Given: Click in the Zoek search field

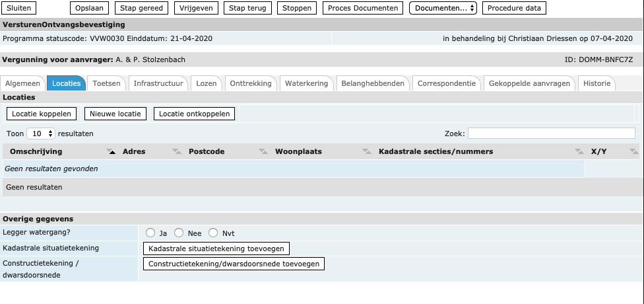Looking at the screenshot, I should point(552,133).
